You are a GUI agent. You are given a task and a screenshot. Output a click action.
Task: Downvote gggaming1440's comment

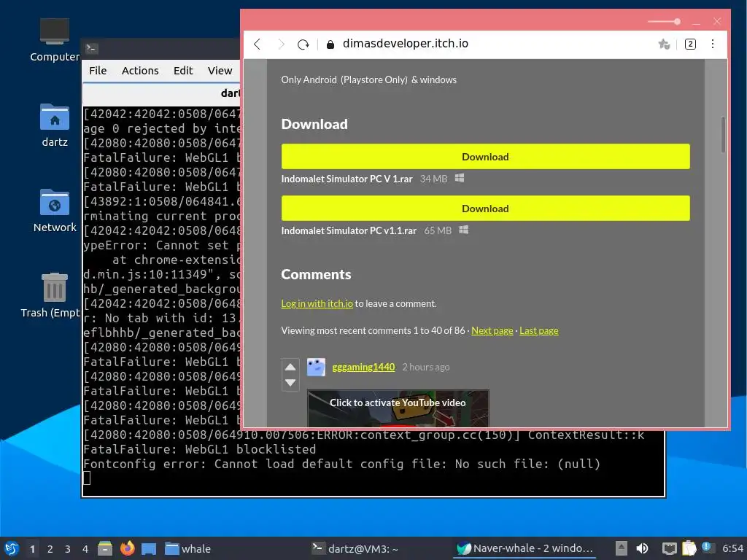tap(290, 382)
